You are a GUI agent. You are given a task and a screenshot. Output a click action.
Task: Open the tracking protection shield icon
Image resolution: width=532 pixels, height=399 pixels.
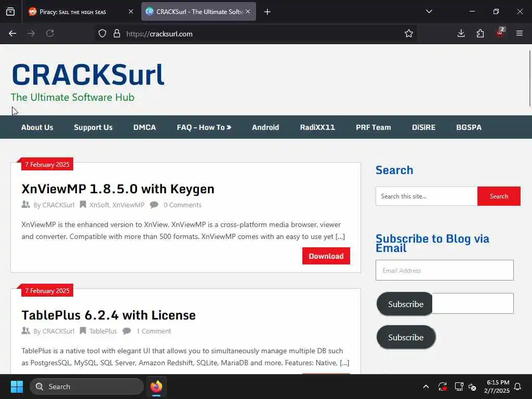tap(102, 34)
